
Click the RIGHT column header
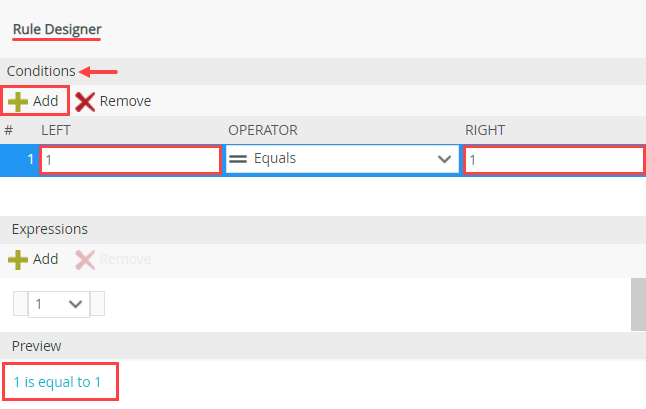pos(486,130)
